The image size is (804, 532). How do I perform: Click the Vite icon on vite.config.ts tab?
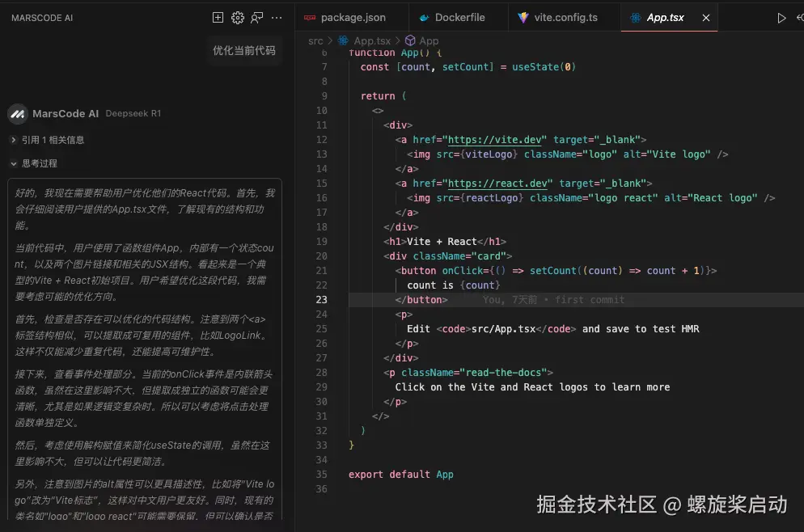(523, 16)
